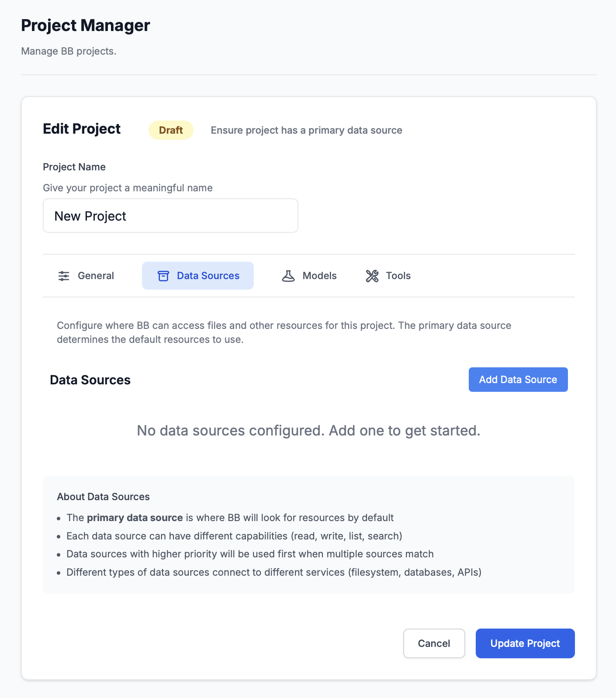This screenshot has width=616, height=698.
Task: Focus the Project Name text field
Action: tap(170, 216)
